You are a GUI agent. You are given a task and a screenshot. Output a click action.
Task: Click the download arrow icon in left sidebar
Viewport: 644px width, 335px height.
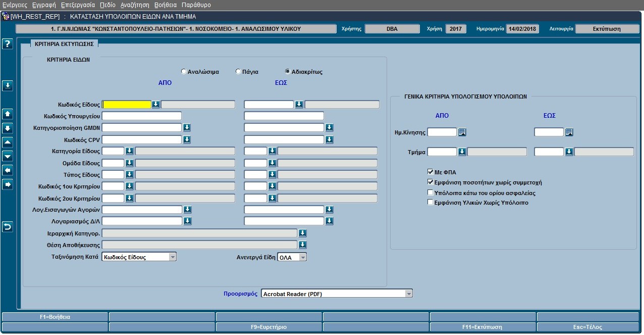coord(7,85)
